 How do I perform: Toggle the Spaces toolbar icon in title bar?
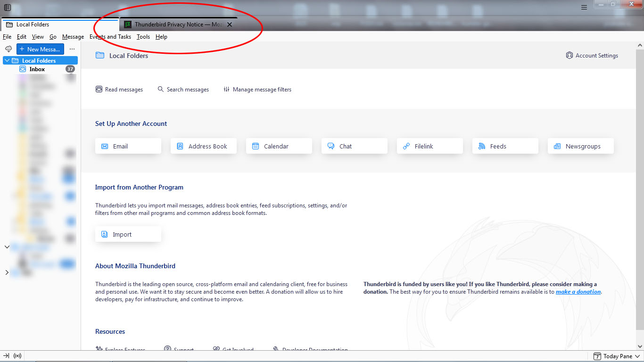pos(8,8)
